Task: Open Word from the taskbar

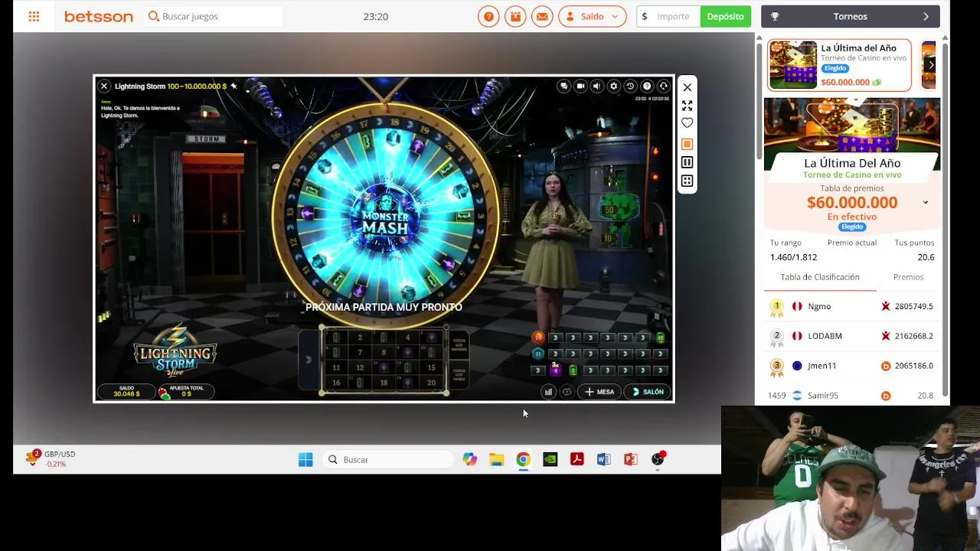Action: tap(603, 459)
